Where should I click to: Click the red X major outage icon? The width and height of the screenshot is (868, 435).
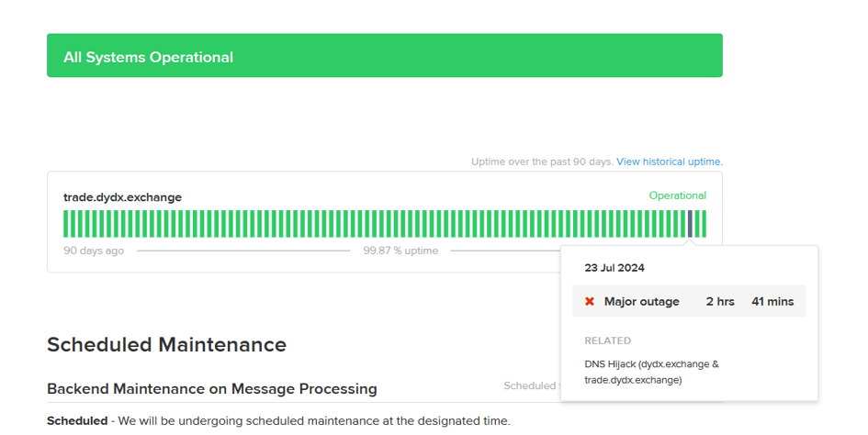[x=590, y=302]
